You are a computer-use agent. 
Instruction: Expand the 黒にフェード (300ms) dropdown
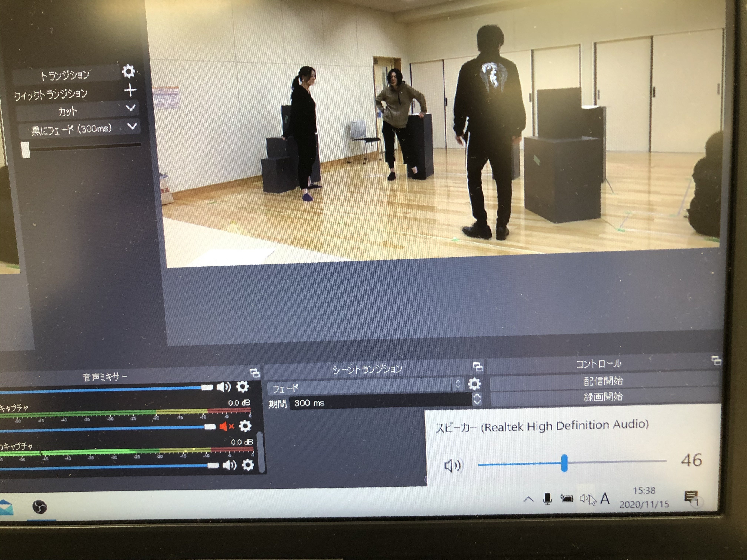pyautogui.click(x=132, y=127)
